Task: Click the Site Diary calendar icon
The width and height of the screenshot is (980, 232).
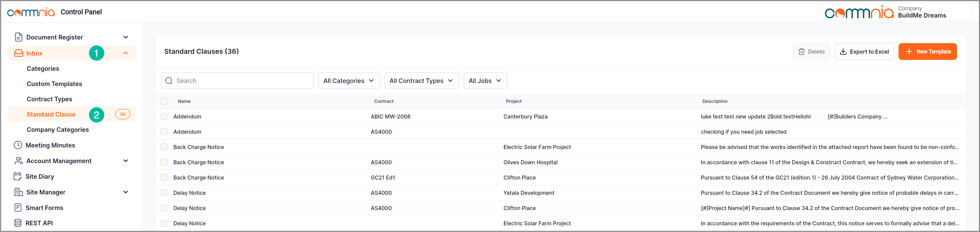Action: pos(18,176)
